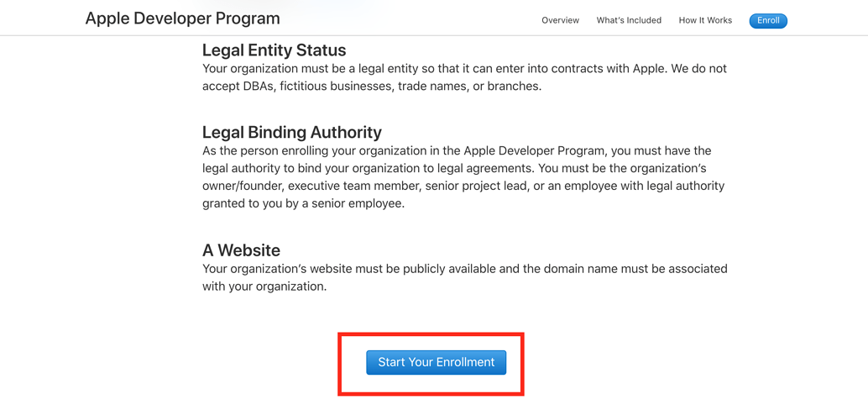
Task: Click the line beginning 'As the person enrolling'
Action: (x=457, y=150)
